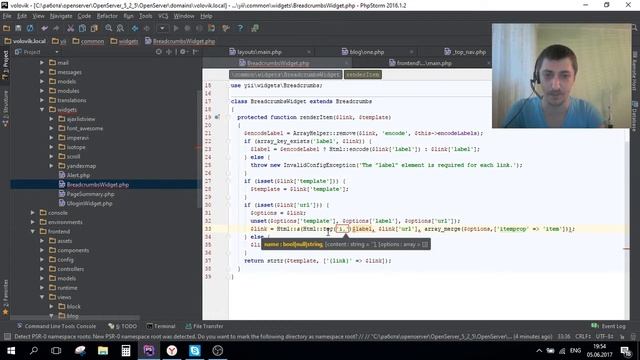Click the green Run icon
The width and height of the screenshot is (640, 360).
[x=176, y=28]
